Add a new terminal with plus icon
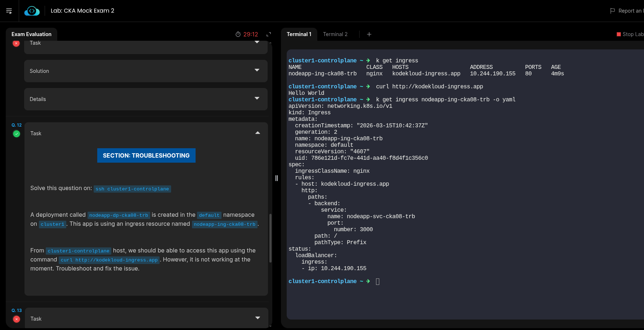Viewport: 644px width, 330px height. point(369,34)
